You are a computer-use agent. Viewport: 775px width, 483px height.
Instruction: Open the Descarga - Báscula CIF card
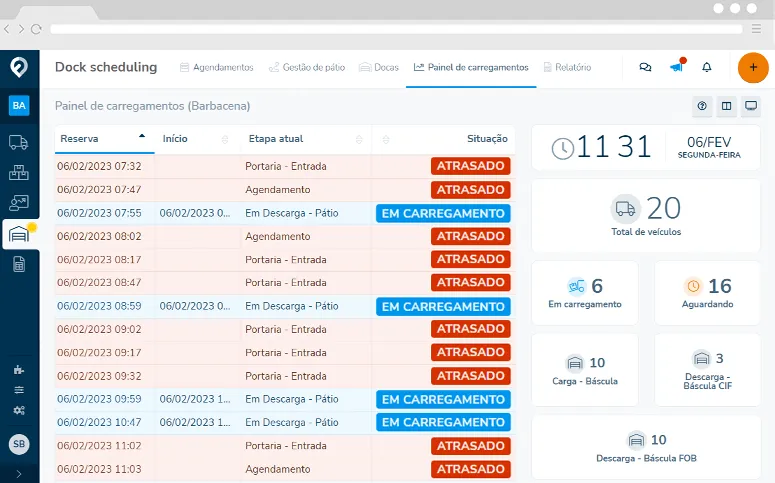tap(707, 370)
